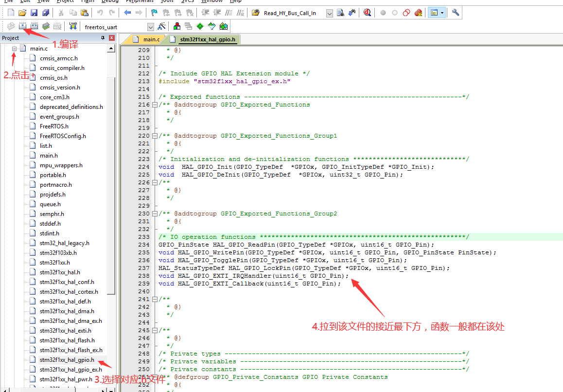
Task: Rebuild all target files
Action: (34, 26)
